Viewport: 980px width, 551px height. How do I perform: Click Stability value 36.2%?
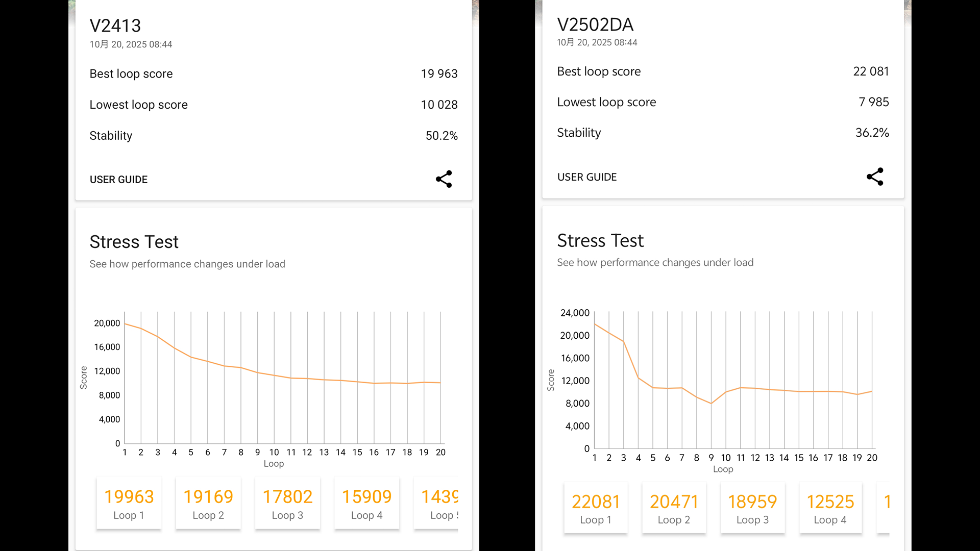point(872,133)
